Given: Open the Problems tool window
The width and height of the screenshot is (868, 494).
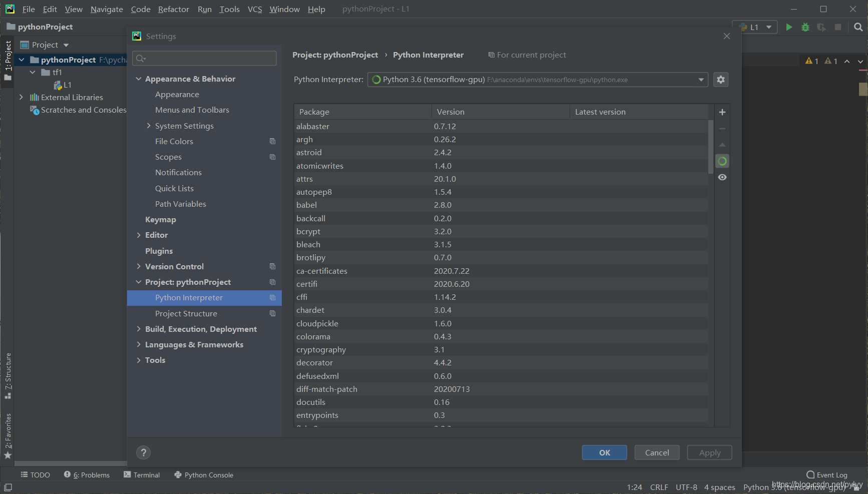Looking at the screenshot, I should click(x=87, y=475).
